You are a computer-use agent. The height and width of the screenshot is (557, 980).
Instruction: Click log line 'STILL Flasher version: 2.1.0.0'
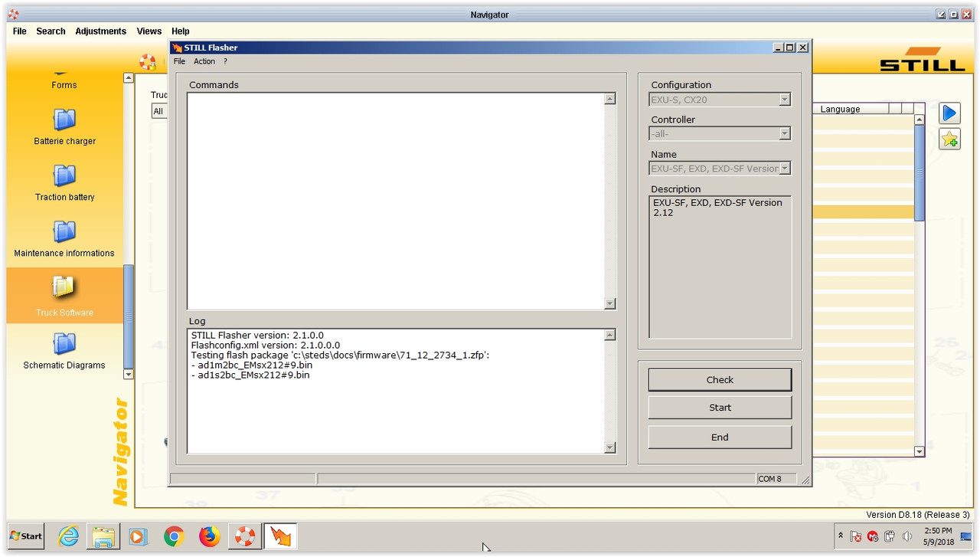(x=257, y=336)
